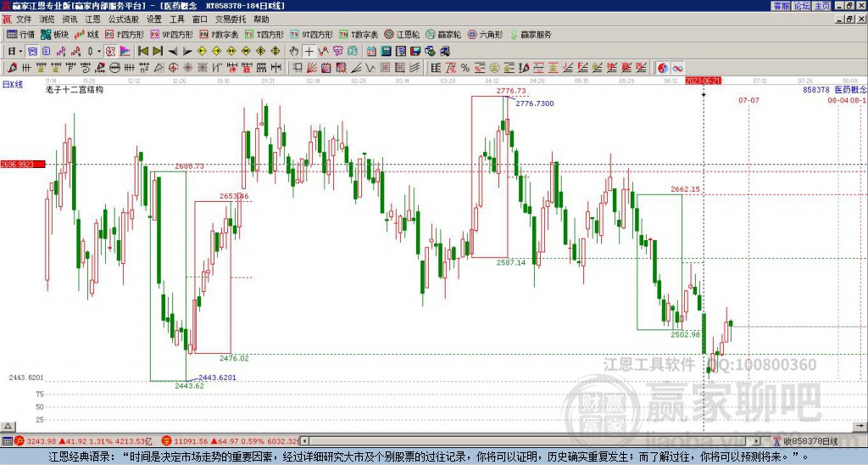Select the red fan lines tool
This screenshot has width=868, height=465.
point(311,68)
